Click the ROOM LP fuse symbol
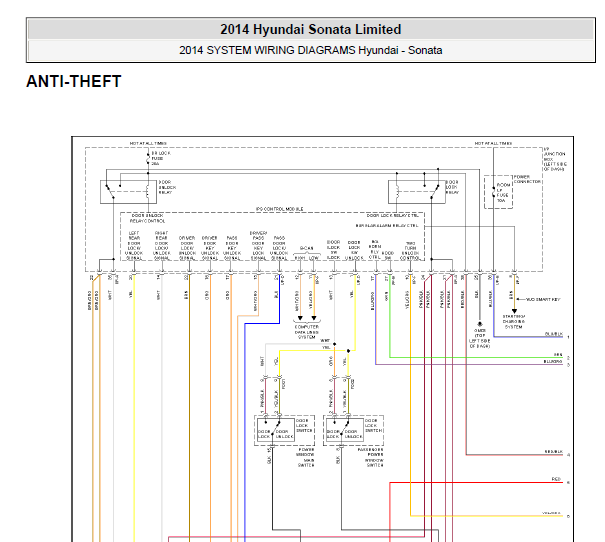605x542 pixels. tap(493, 192)
